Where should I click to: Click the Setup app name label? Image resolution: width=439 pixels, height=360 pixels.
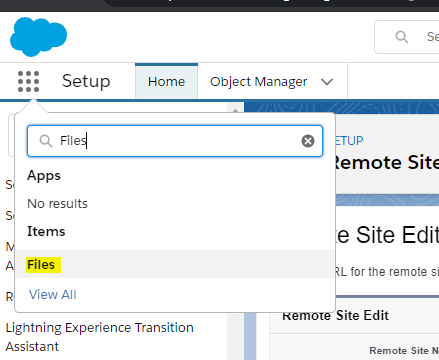(x=86, y=81)
